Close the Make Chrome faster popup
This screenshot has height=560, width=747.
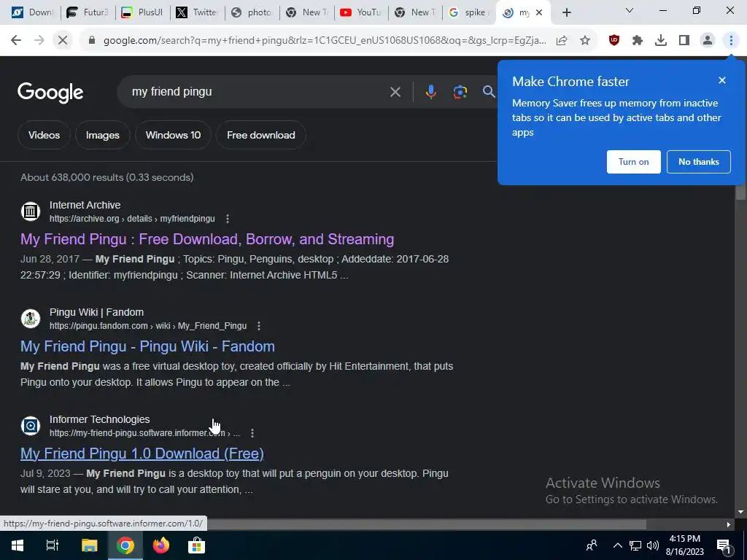[x=721, y=80]
